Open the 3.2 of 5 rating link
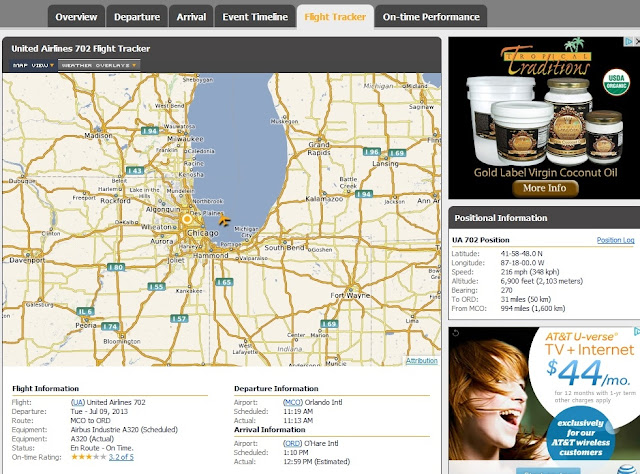Image resolution: width=640 pixels, height=474 pixels. (121, 457)
